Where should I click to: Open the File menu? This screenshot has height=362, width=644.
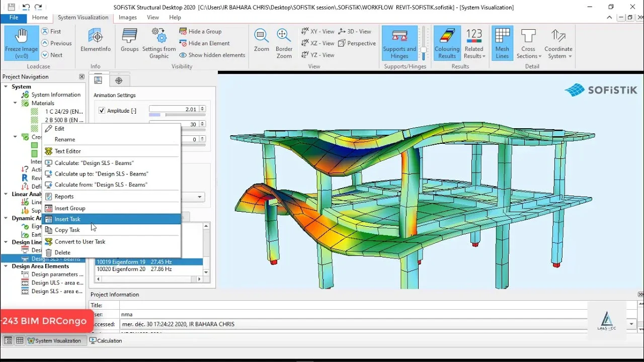(14, 18)
